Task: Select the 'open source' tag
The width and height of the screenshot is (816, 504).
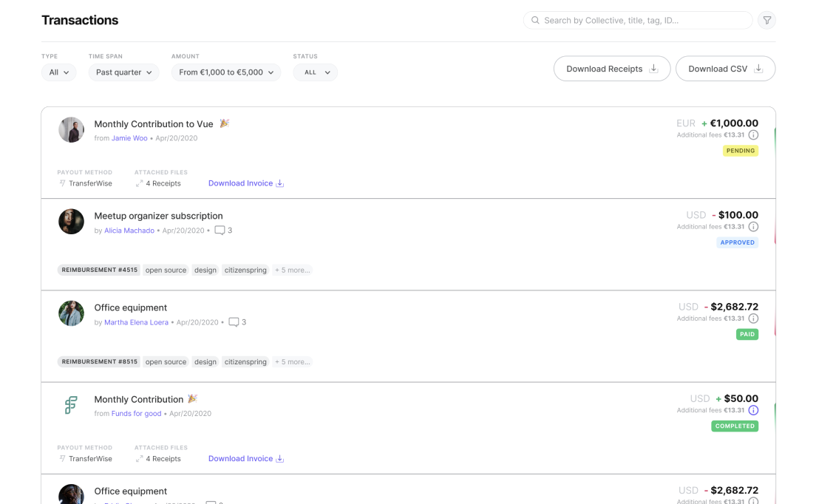Action: point(166,270)
